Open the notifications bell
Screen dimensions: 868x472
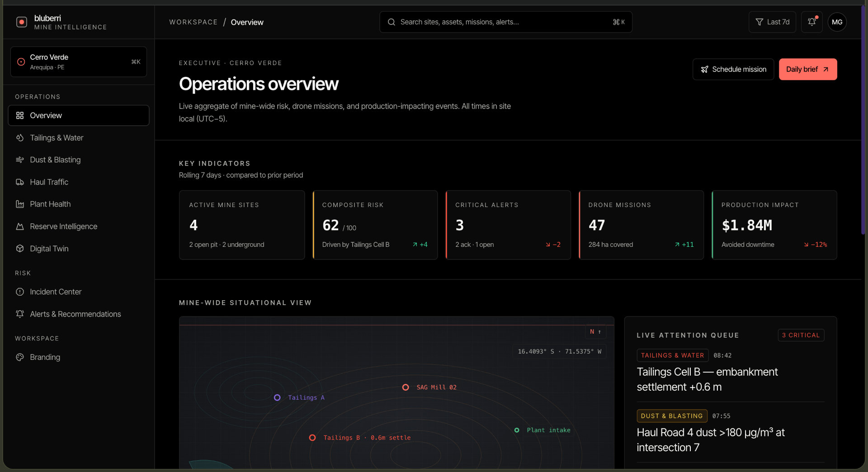(x=812, y=22)
